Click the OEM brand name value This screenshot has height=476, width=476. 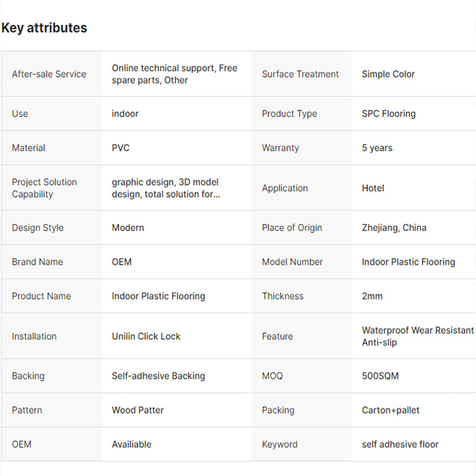point(122,262)
